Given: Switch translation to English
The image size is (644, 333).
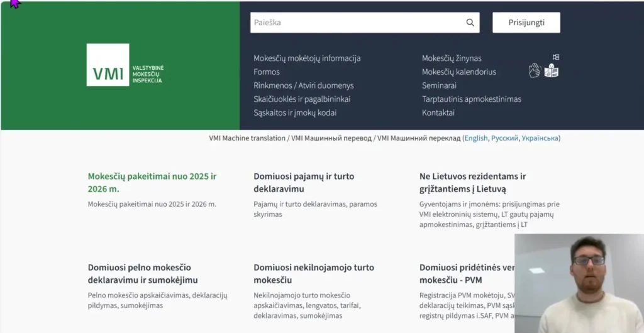Looking at the screenshot, I should pos(476,138).
